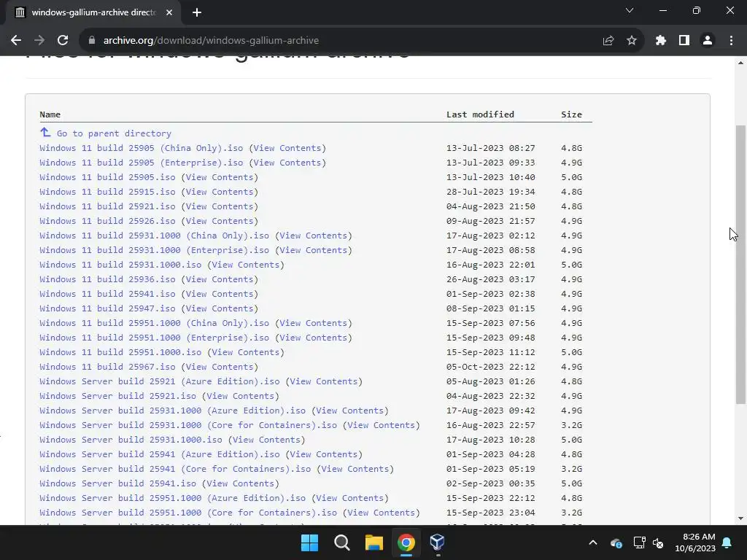Viewport: 747px width, 560px height.
Task: Go back to the previous page
Action: tap(16, 41)
